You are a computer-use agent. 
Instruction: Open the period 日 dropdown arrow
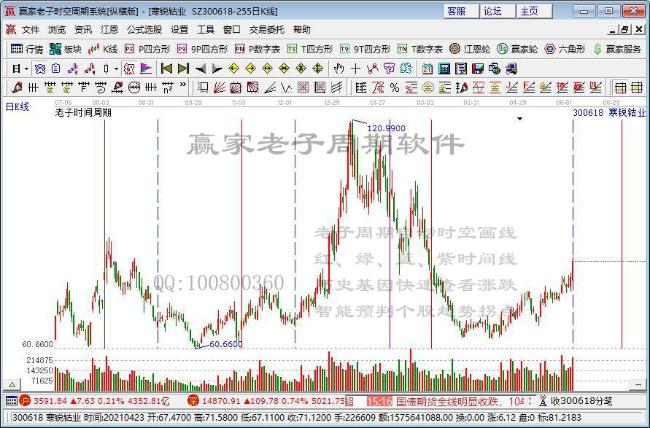(27, 69)
